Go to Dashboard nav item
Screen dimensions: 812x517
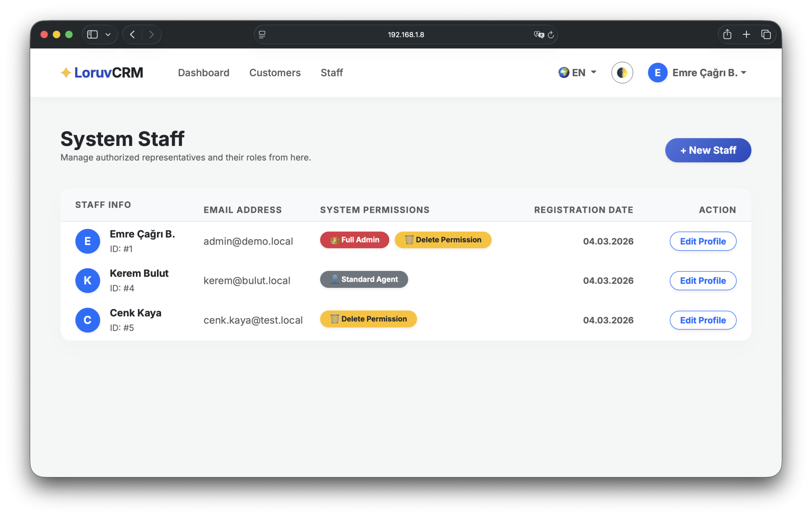pyautogui.click(x=203, y=73)
